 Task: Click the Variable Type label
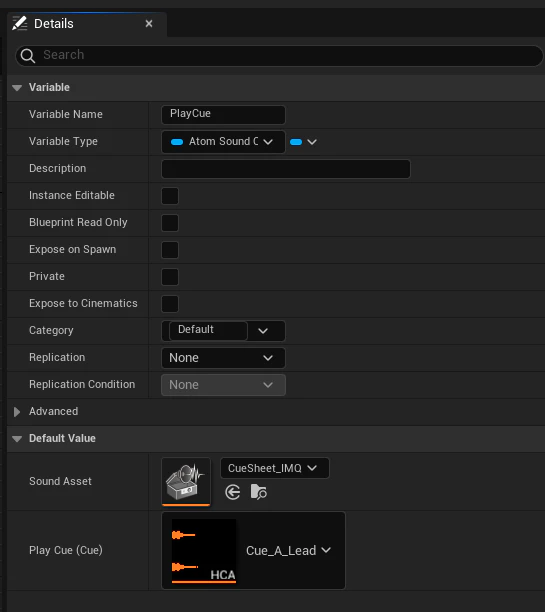pyautogui.click(x=63, y=141)
